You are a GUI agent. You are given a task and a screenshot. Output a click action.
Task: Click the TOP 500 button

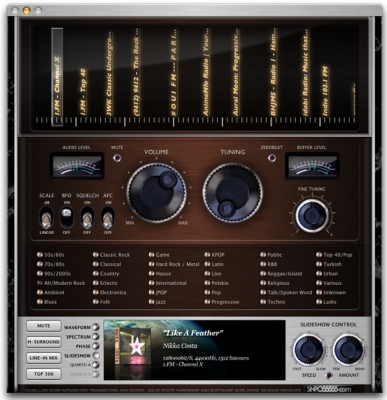[x=44, y=374]
